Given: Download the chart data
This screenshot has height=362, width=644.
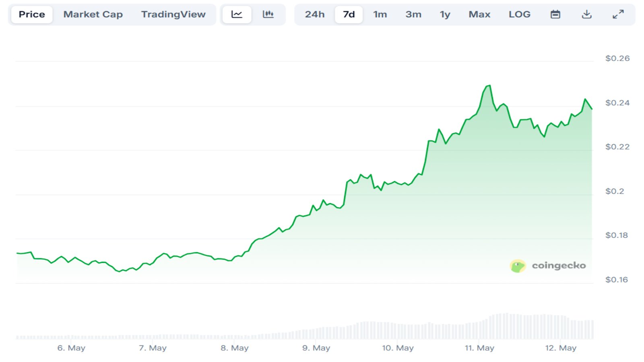Looking at the screenshot, I should pos(587,14).
